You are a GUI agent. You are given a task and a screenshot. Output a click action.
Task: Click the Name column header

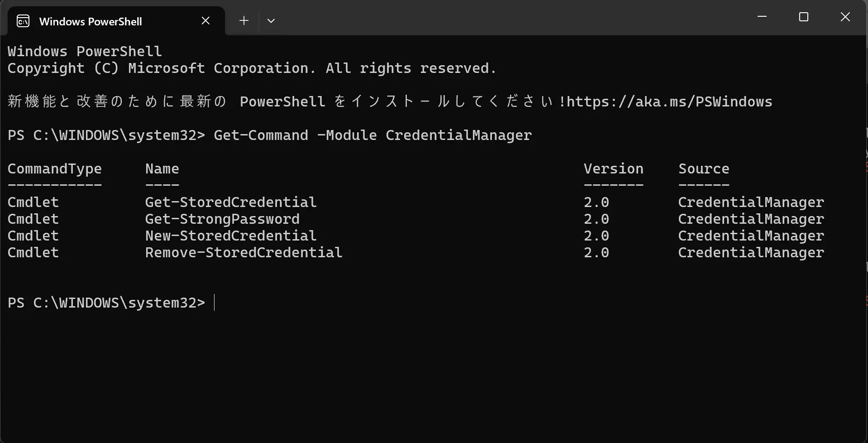pyautogui.click(x=162, y=169)
